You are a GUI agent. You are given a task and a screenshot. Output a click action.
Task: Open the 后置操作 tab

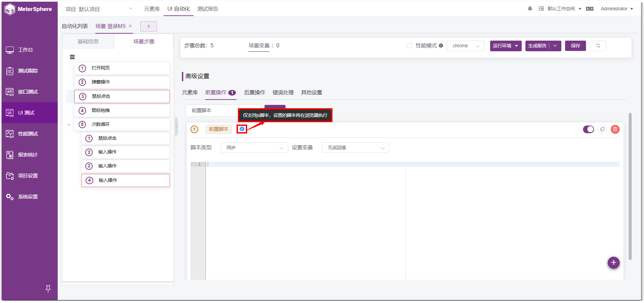[x=255, y=93]
